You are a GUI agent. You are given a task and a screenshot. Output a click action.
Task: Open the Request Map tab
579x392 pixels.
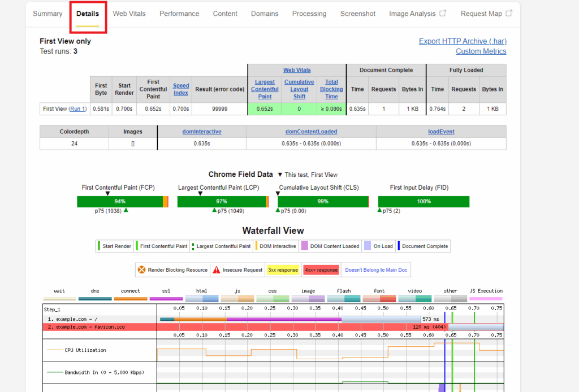(481, 14)
